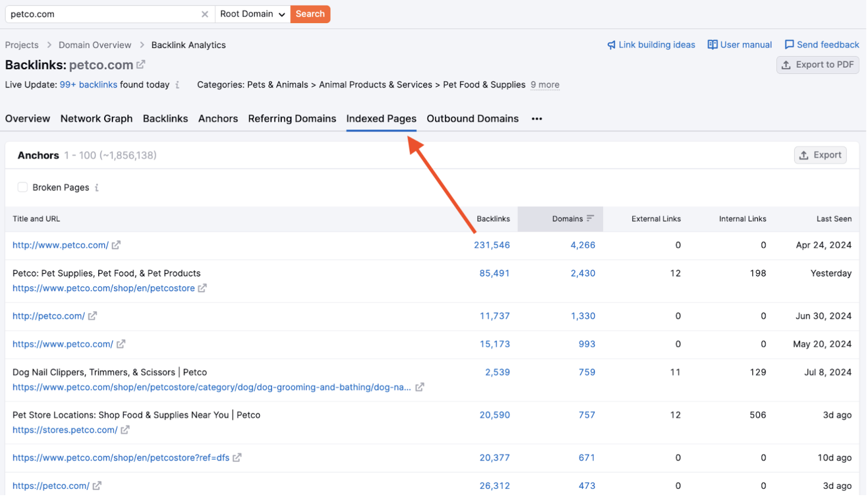868x500 pixels.
Task: Click the Export to PDF button
Action: (x=818, y=65)
